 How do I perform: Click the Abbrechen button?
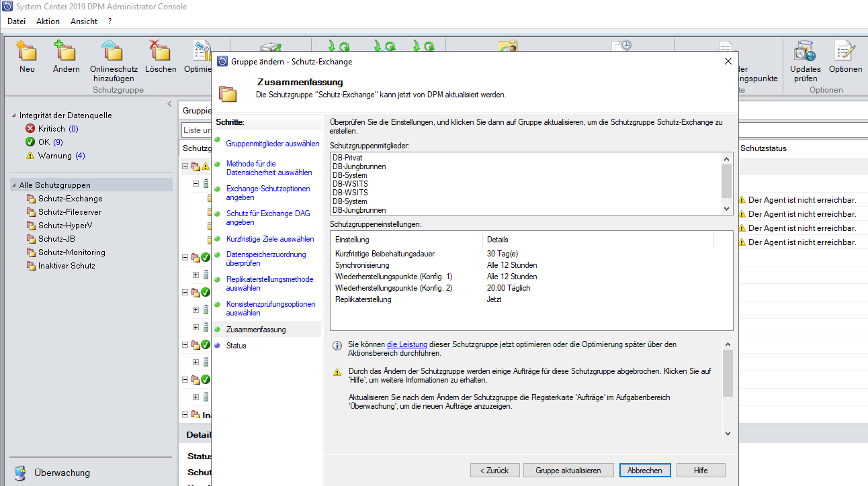[645, 470]
